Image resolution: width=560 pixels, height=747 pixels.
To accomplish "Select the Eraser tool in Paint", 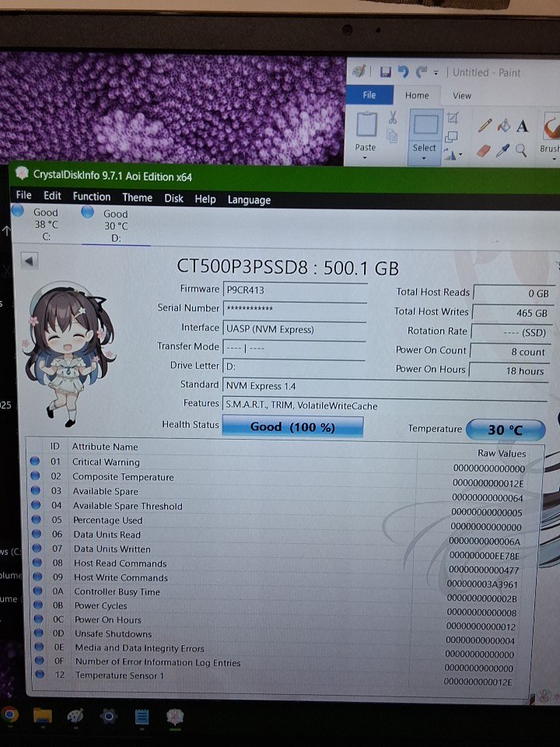I will click(x=483, y=152).
